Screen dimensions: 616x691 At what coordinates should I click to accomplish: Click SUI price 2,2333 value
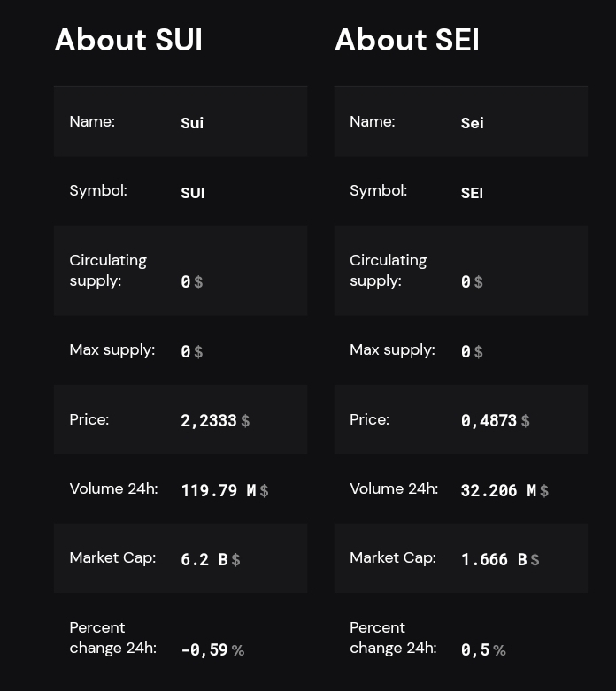pyautogui.click(x=209, y=420)
